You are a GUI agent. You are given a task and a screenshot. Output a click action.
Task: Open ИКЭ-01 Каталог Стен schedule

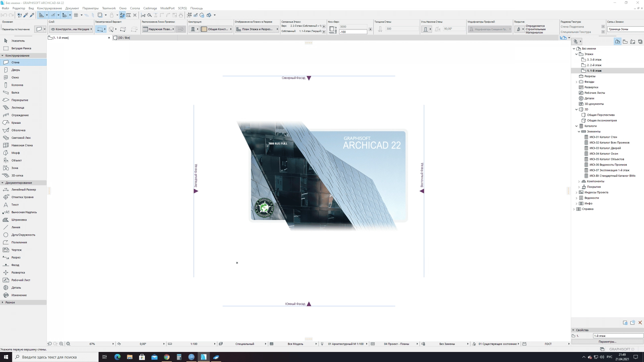[603, 137]
